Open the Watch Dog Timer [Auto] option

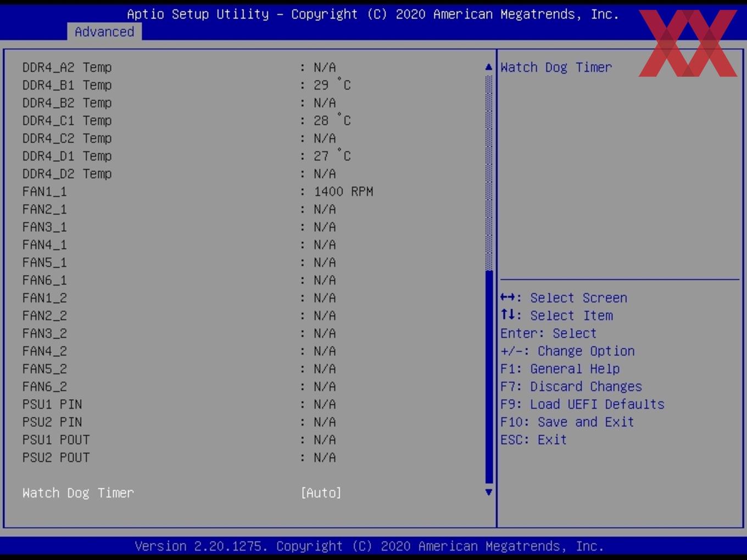tap(321, 493)
